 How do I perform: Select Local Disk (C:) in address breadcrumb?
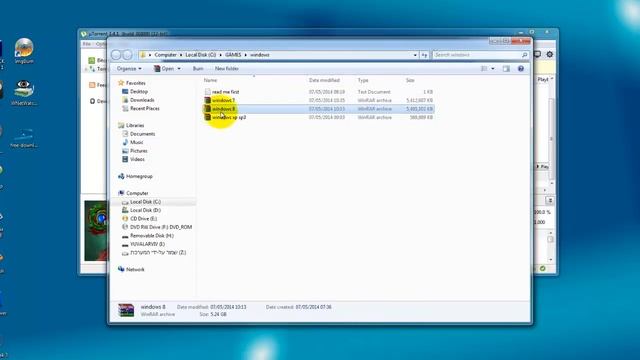200,55
